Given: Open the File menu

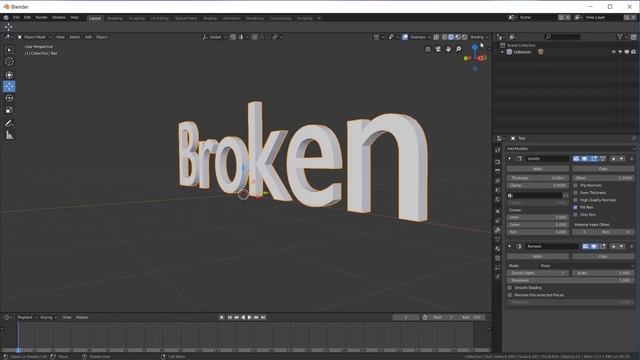Looking at the screenshot, I should coord(16,18).
